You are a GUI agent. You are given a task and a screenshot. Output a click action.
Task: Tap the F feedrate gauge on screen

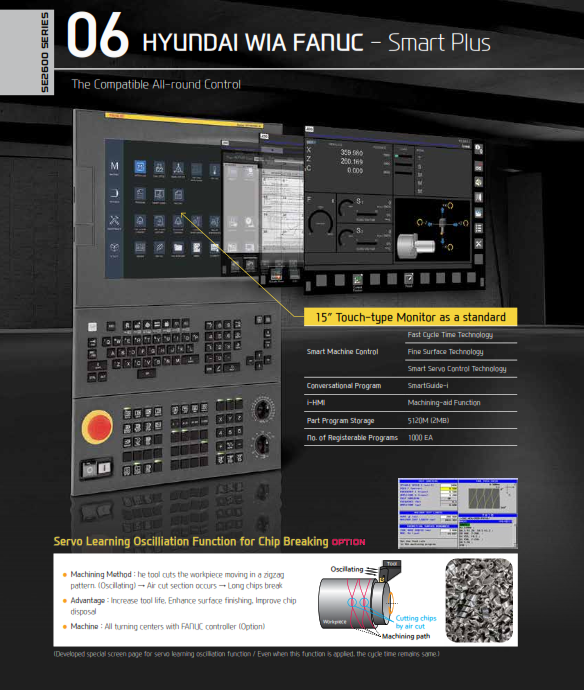[321, 222]
